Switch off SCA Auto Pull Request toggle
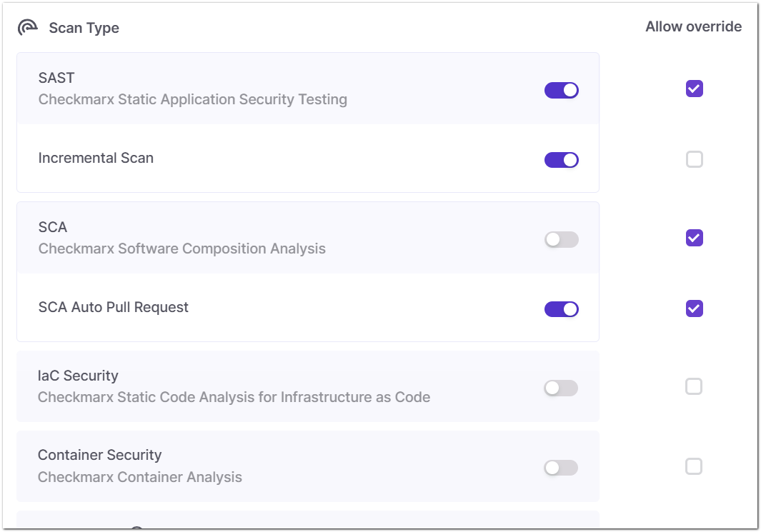761x532 pixels. 562,309
